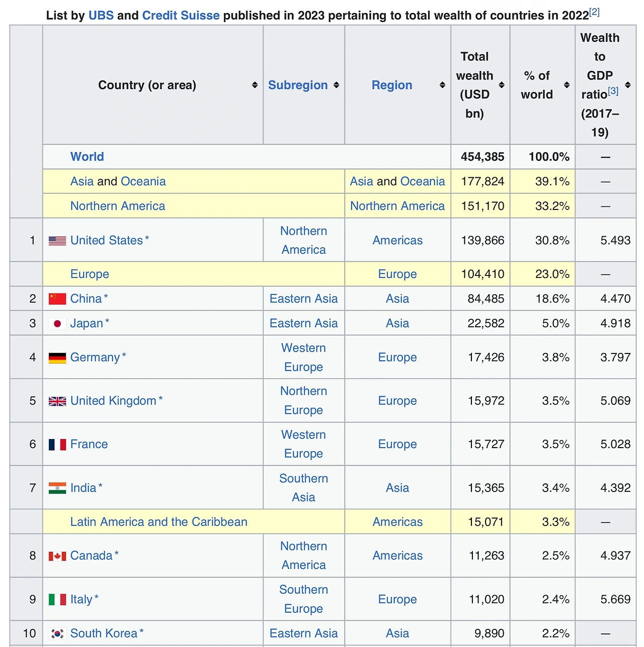Image resolution: width=644 pixels, height=647 pixels.
Task: Open Eastern Asia link in China row
Action: click(x=304, y=299)
